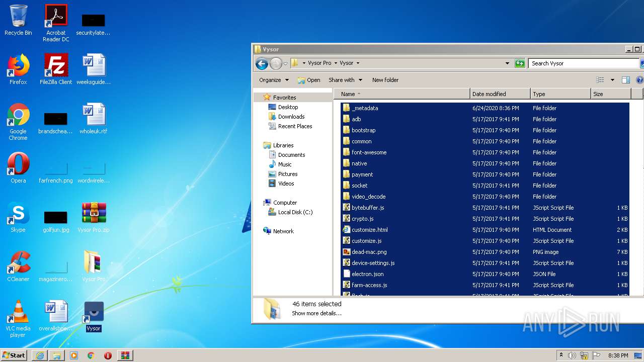This screenshot has width=644, height=362.
Task: Select the Vysor Pro folder on the desktop
Action: (94, 266)
